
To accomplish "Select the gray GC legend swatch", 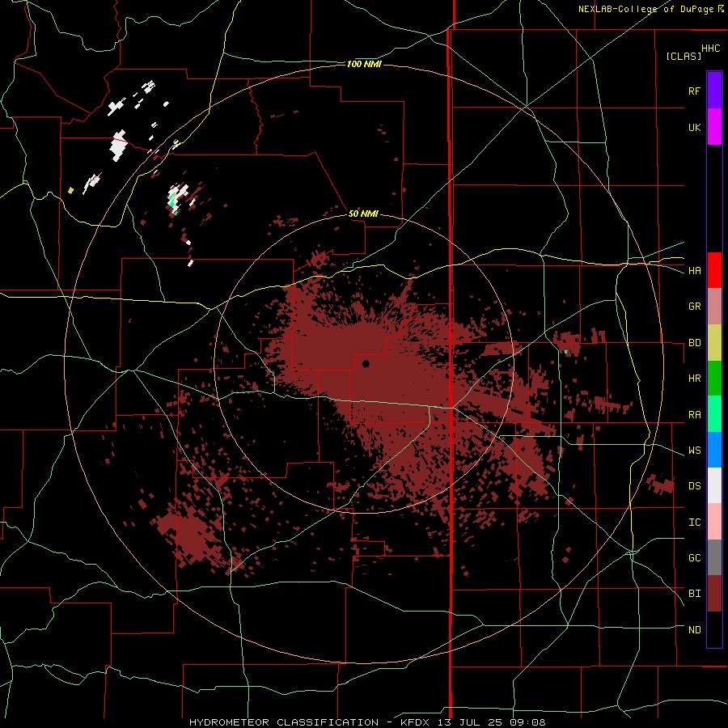I will (x=714, y=557).
